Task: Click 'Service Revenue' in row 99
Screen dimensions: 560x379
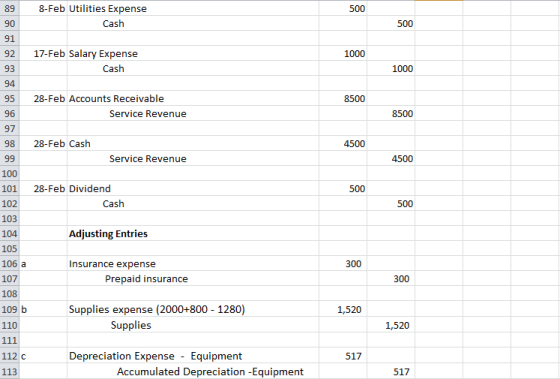Action: (193, 158)
